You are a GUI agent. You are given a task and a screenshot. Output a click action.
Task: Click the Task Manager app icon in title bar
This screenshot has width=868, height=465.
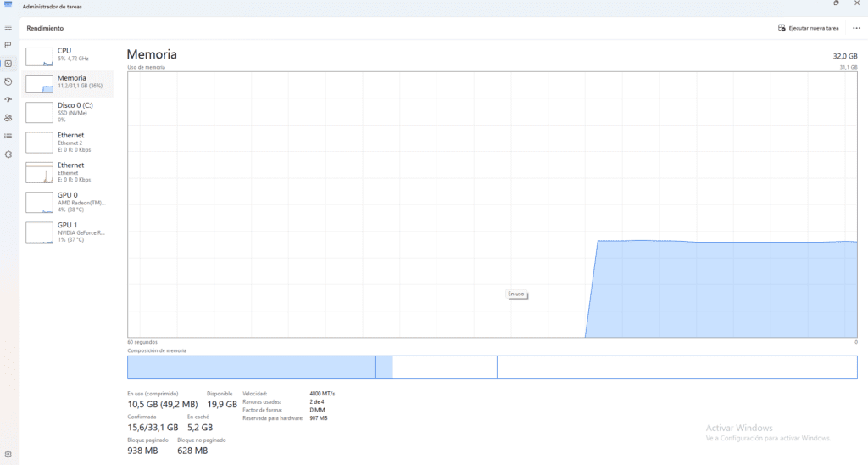coord(8,4)
